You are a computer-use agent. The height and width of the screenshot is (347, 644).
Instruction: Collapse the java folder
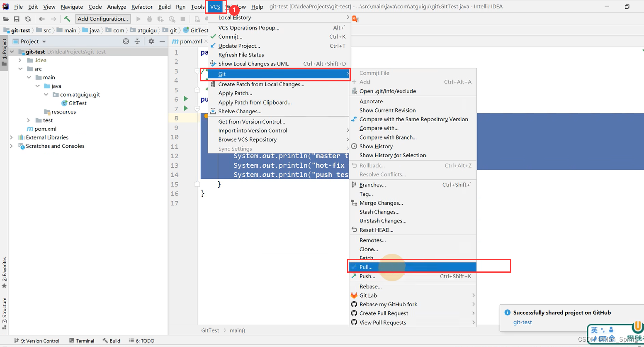point(37,86)
